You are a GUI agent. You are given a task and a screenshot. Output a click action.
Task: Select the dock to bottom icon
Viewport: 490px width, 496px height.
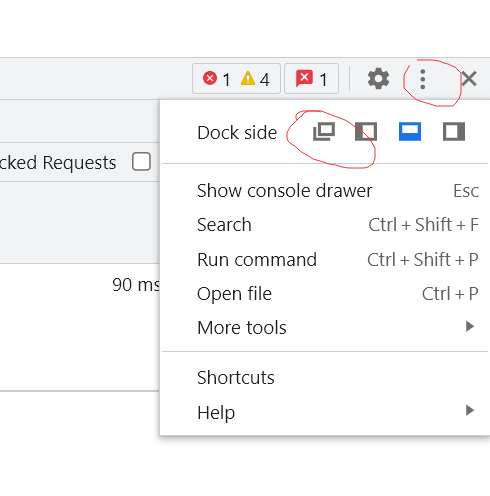point(410,132)
